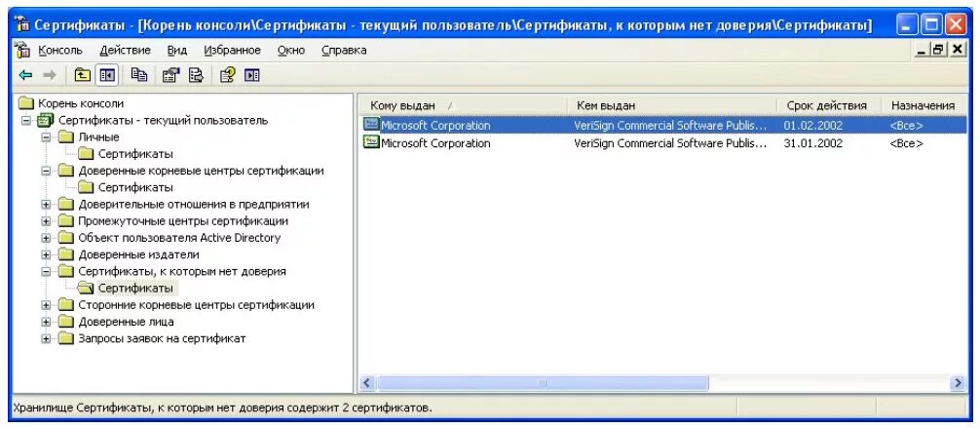The image size is (980, 428).
Task: Expand Объект пользователя Active Directory folder
Action: point(46,238)
